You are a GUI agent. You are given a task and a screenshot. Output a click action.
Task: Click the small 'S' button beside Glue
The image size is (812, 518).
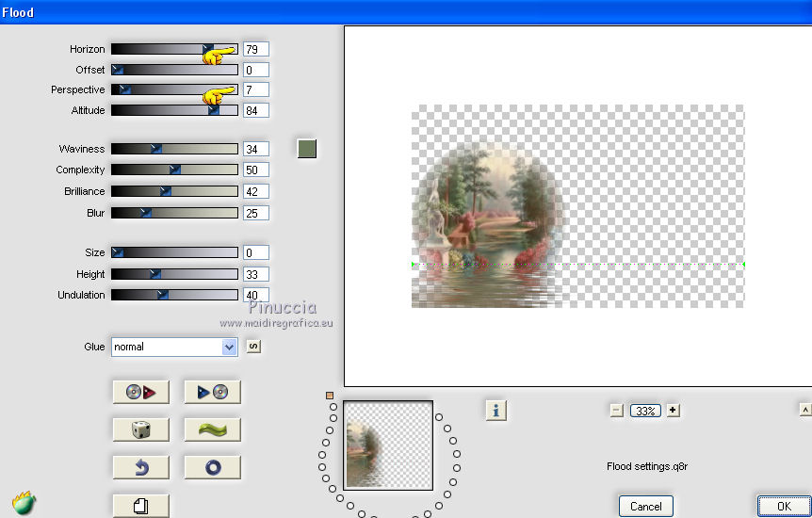point(253,346)
